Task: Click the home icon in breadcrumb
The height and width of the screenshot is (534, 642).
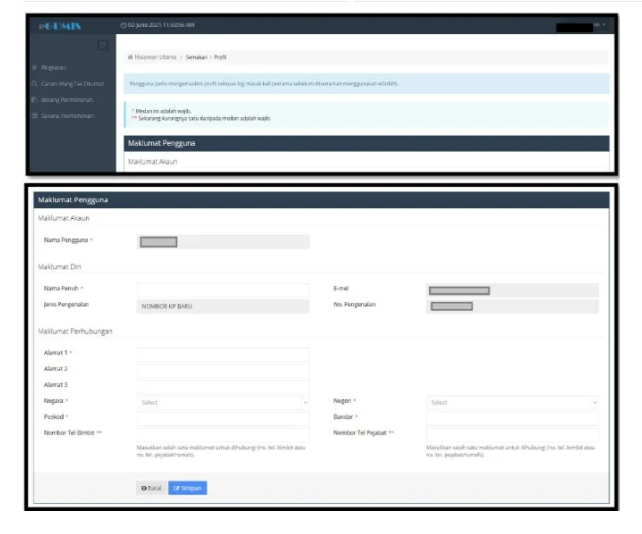Action: point(130,57)
